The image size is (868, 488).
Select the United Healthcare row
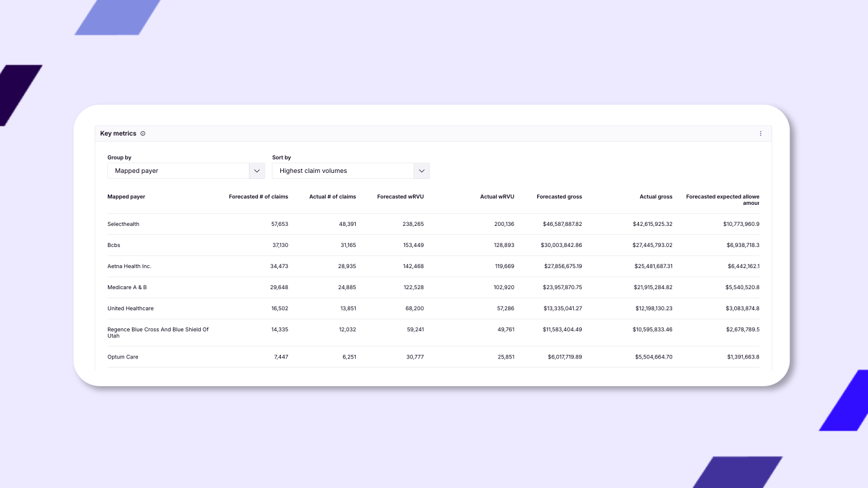click(x=130, y=308)
